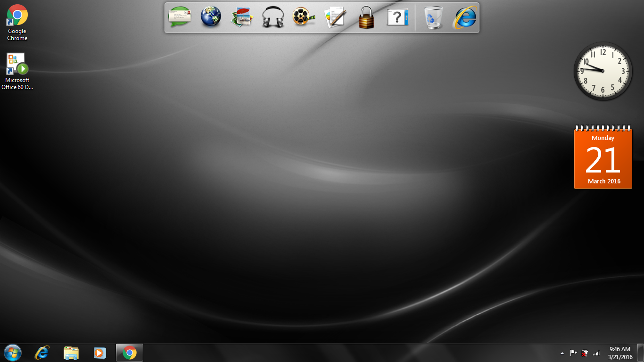This screenshot has height=362, width=644.
Task: Open the Recycle Bin in the dock
Action: coord(433,17)
